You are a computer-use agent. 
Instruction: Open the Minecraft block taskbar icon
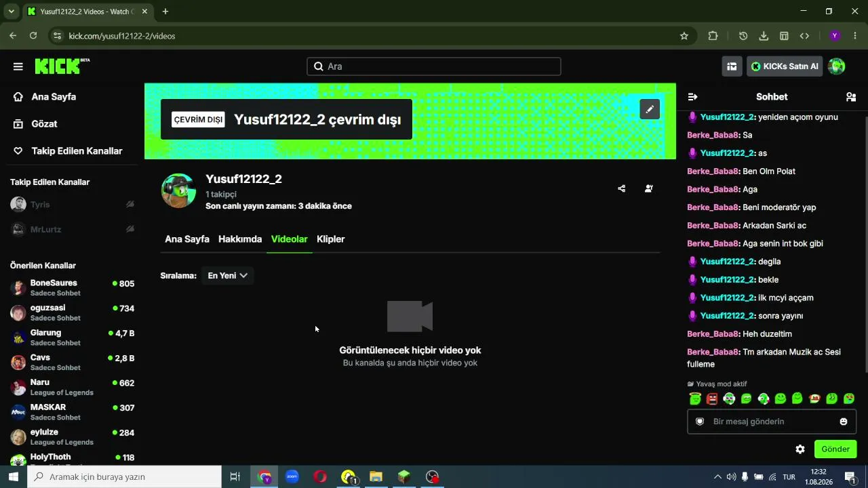point(404,477)
